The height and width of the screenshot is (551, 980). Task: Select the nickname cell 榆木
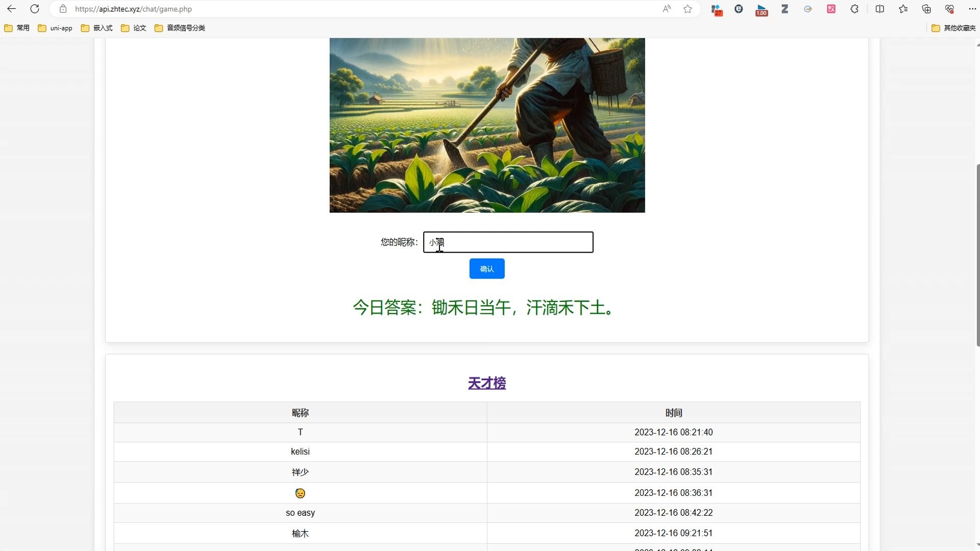tap(300, 533)
